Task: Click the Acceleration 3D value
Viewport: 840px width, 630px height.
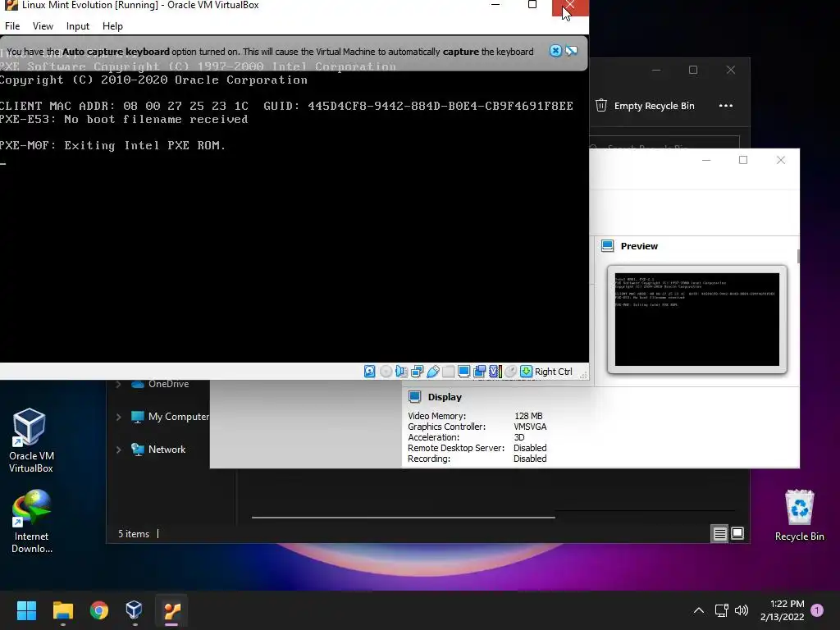Action: coord(519,437)
